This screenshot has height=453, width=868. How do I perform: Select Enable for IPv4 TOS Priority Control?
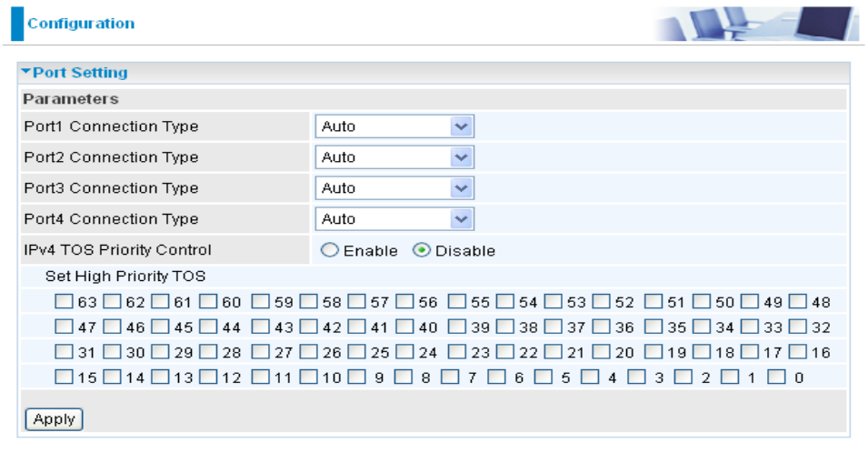pos(329,251)
